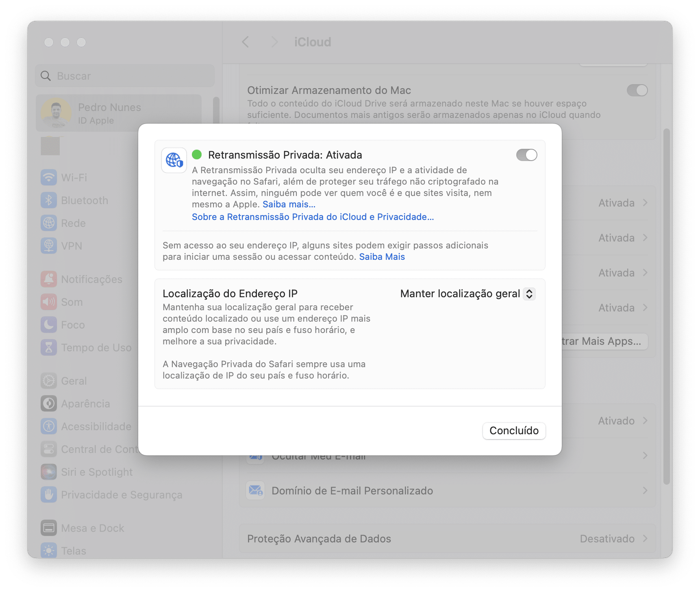Click Domínio de E-mail Personalizado label
This screenshot has width=700, height=592.
click(352, 490)
